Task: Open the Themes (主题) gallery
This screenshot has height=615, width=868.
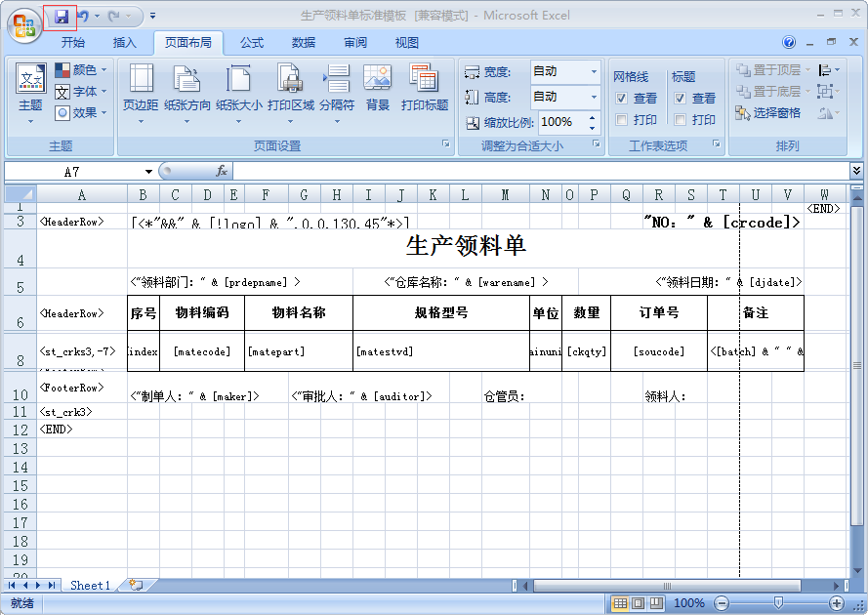Action: tap(30, 93)
